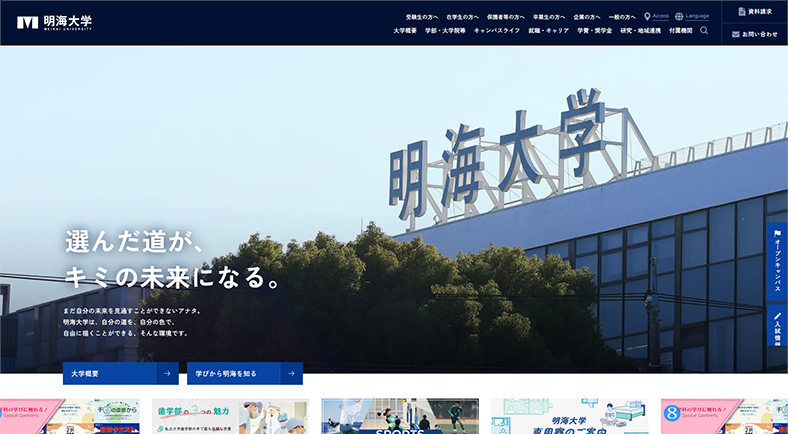
Task: Open the 明海大学 専用寮のご案内 banner
Action: (x=569, y=416)
